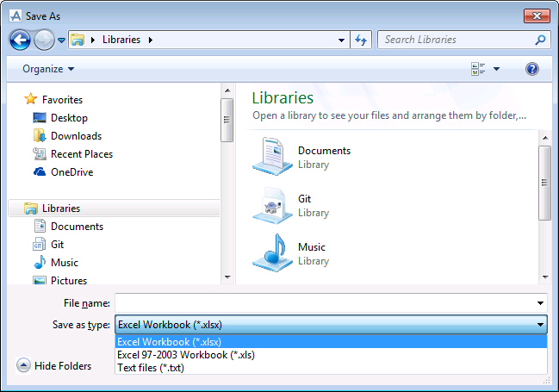The height and width of the screenshot is (392, 559).
Task: Choose Text files (*.txt) option
Action: (151, 368)
